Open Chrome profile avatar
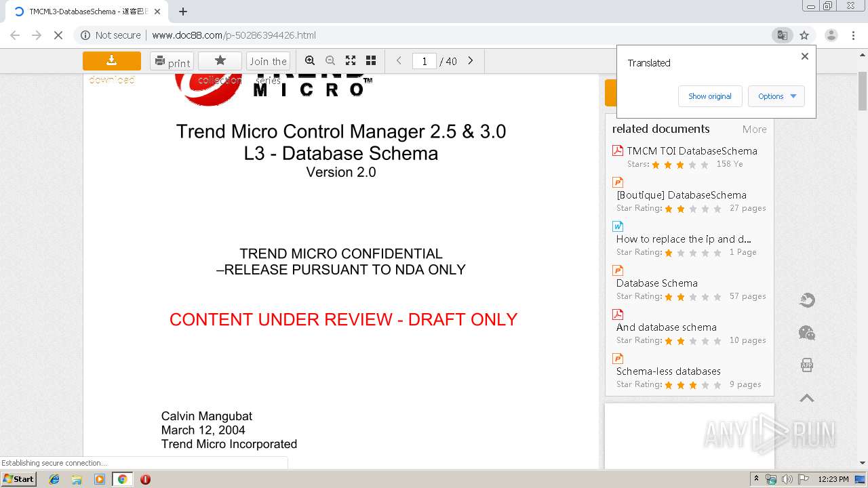This screenshot has width=868, height=488. coord(831,35)
